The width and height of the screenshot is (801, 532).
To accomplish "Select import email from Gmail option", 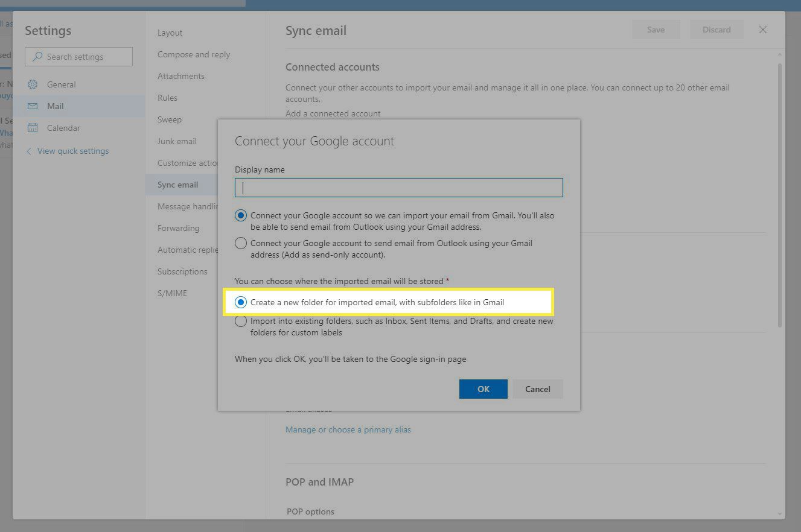I will pyautogui.click(x=241, y=215).
